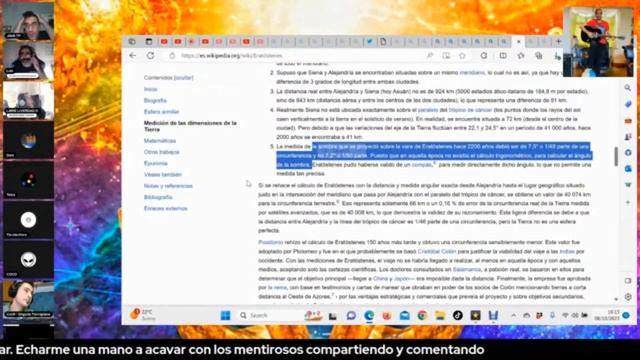Jump to Esfera armilar section

tap(161, 111)
